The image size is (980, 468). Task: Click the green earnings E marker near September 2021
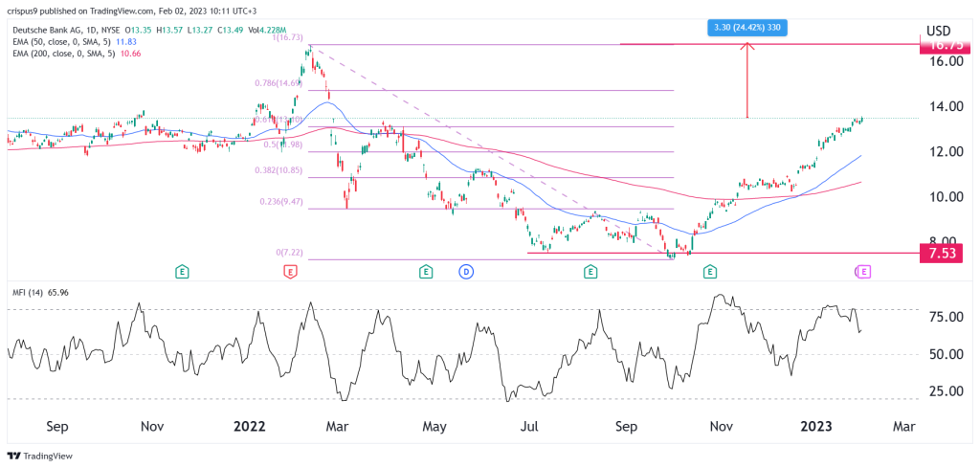point(181,271)
